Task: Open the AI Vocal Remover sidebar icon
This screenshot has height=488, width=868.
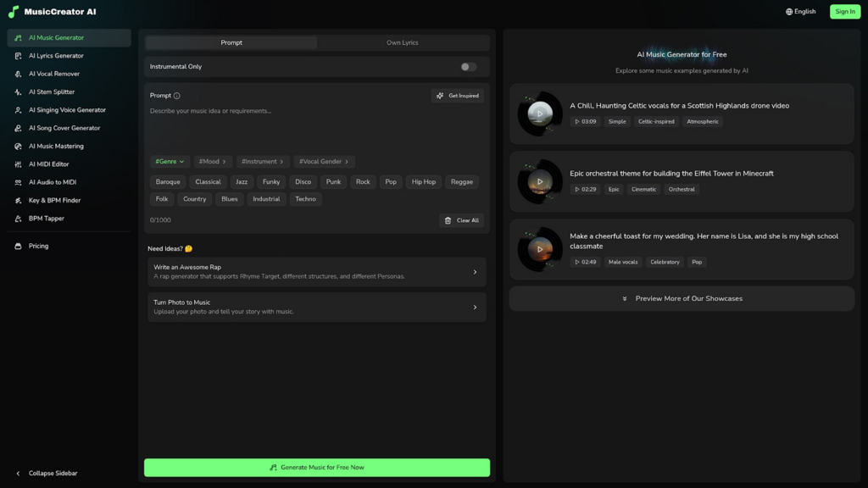Action: (x=18, y=74)
